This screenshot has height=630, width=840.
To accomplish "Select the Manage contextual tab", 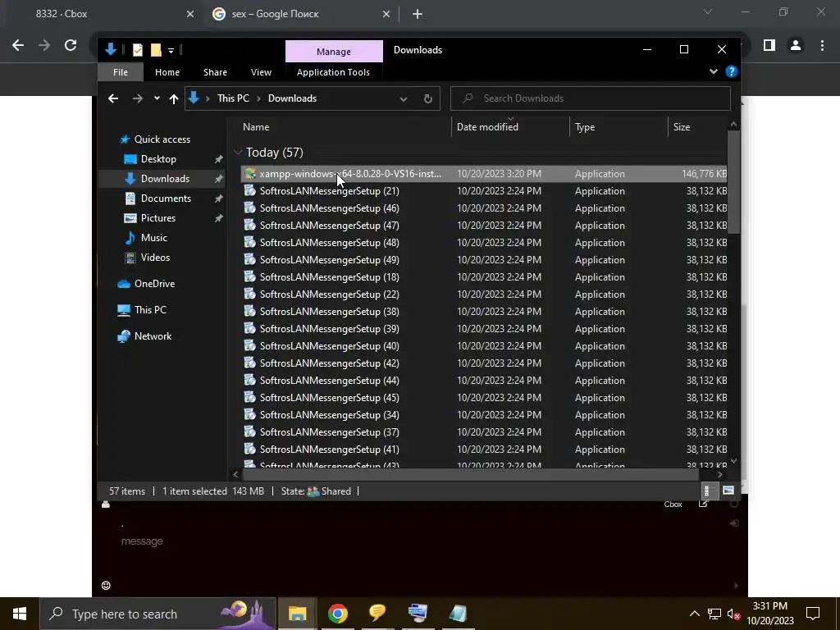I will tap(334, 52).
